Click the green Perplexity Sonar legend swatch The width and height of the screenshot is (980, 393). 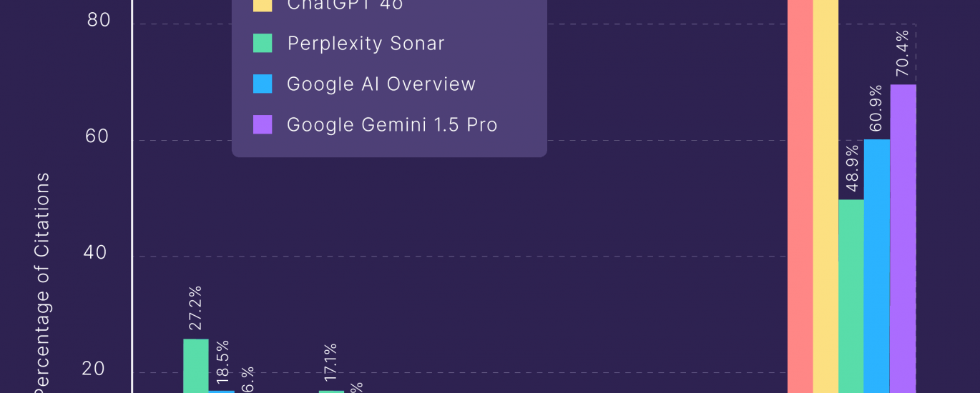point(263,43)
